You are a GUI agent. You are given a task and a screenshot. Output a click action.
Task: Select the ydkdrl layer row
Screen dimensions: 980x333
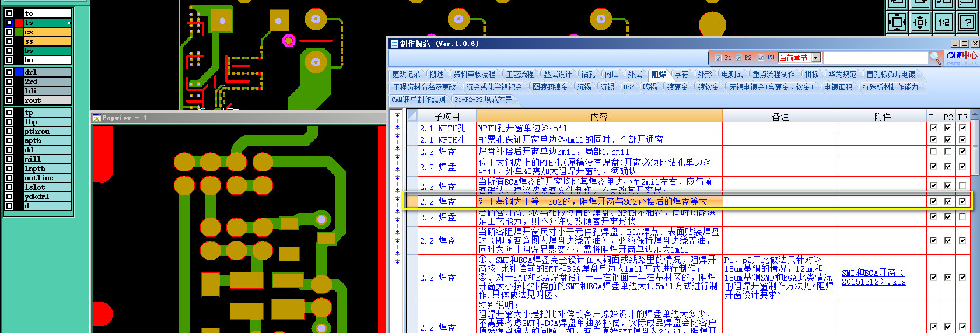[47, 197]
